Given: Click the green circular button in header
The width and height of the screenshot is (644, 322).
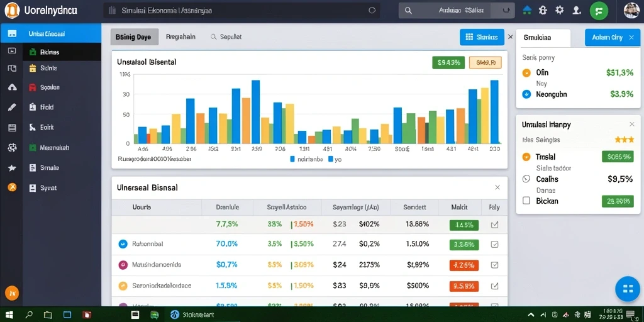Looking at the screenshot, I should tap(599, 11).
